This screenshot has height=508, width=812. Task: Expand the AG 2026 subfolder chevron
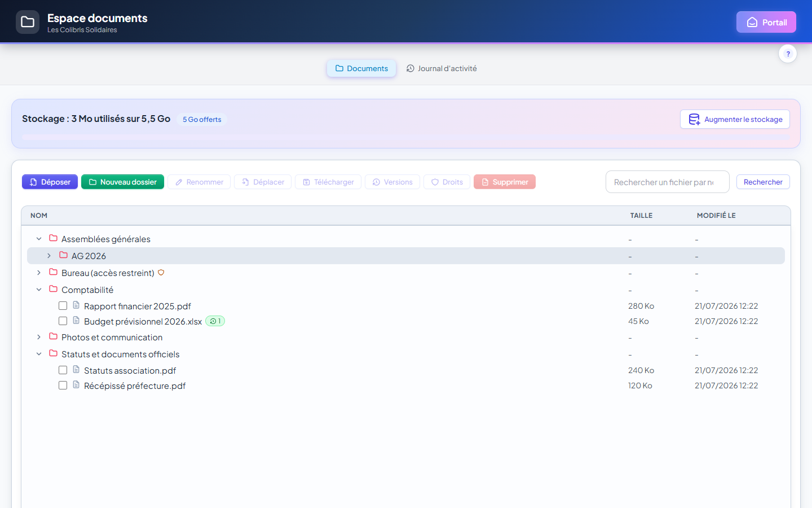tap(49, 256)
